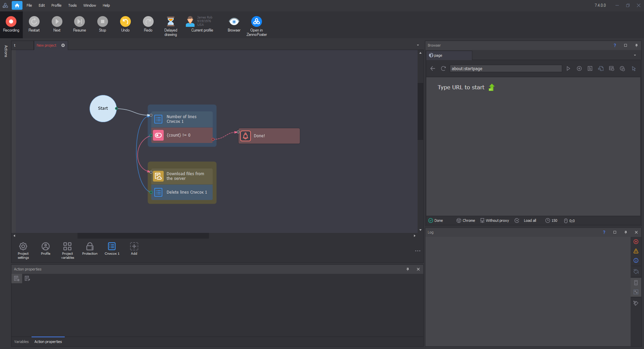Select the Start node
The width and height of the screenshot is (644, 349).
coord(103,108)
